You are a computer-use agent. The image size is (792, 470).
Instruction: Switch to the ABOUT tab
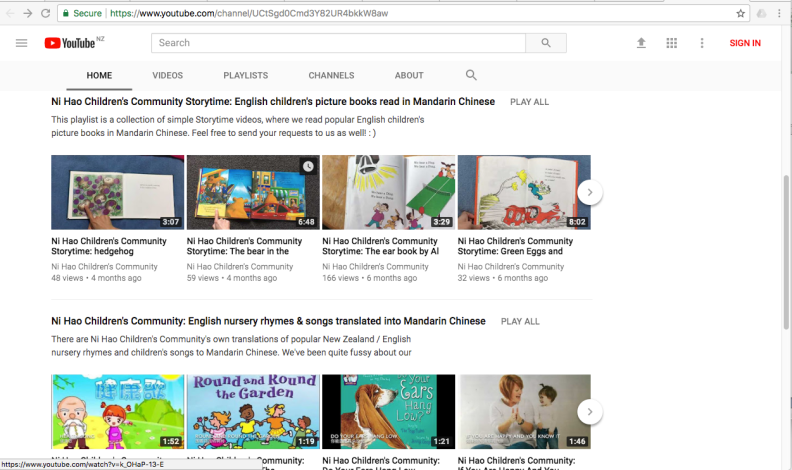pyautogui.click(x=409, y=75)
